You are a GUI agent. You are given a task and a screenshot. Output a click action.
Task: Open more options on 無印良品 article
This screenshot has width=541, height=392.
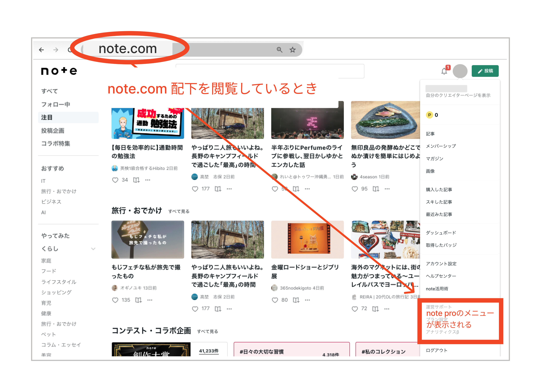click(x=387, y=189)
